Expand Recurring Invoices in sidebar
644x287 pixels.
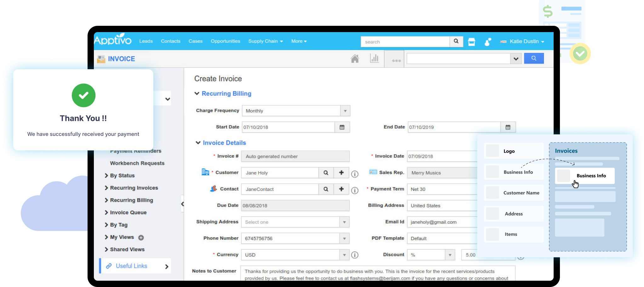pos(106,188)
